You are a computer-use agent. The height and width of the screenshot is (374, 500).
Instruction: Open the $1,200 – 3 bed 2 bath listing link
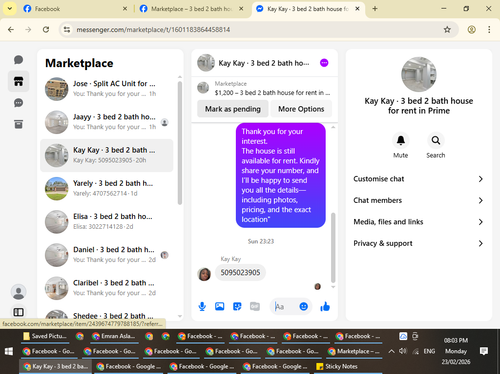(272, 93)
